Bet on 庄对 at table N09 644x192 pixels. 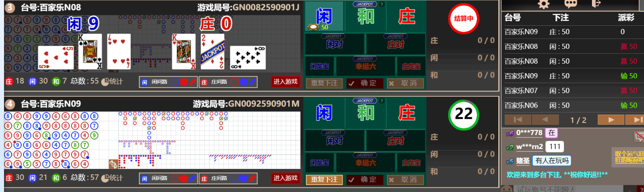pos(395,140)
